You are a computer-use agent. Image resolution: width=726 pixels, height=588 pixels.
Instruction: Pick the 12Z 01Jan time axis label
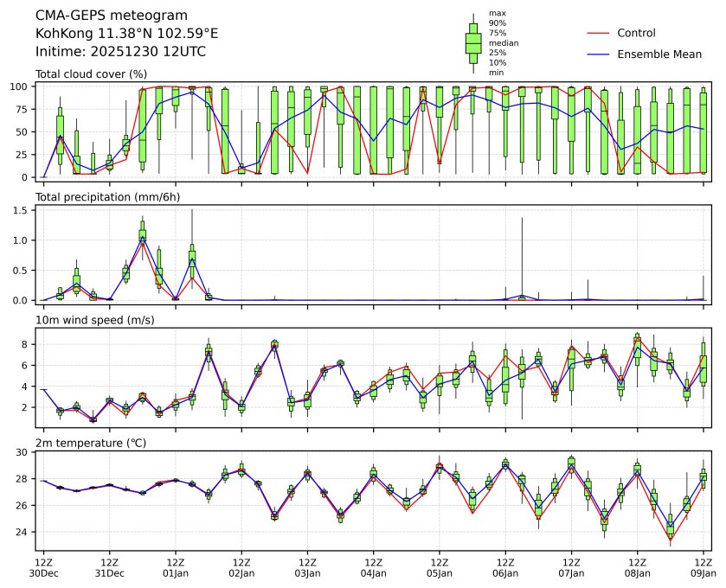[x=176, y=566]
